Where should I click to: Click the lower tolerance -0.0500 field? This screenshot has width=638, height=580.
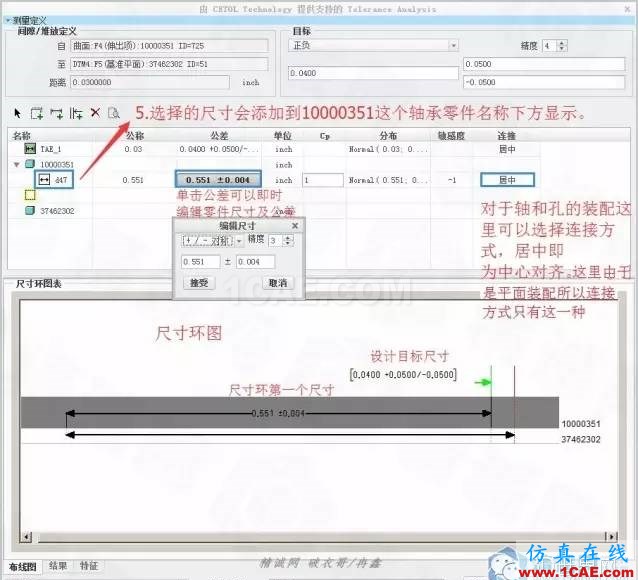[544, 82]
